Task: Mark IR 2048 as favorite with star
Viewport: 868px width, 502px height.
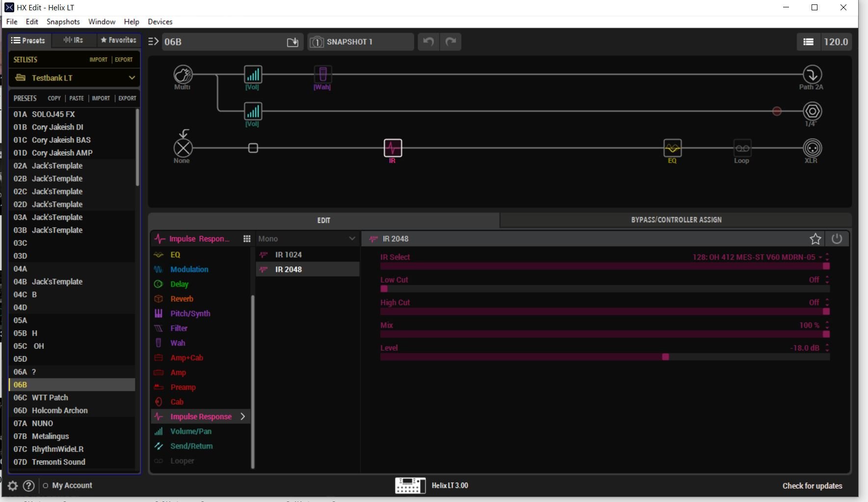Action: click(815, 239)
